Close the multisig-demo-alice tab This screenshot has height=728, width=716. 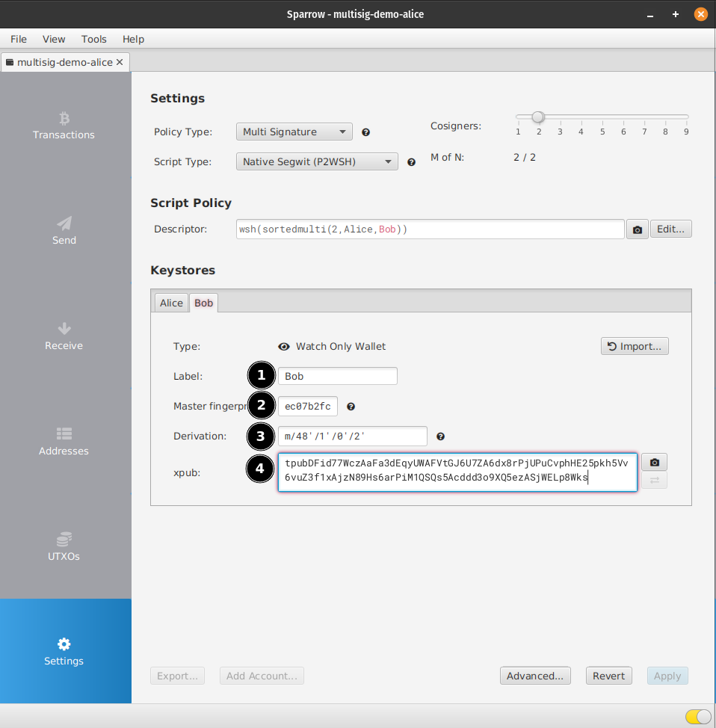tap(120, 62)
